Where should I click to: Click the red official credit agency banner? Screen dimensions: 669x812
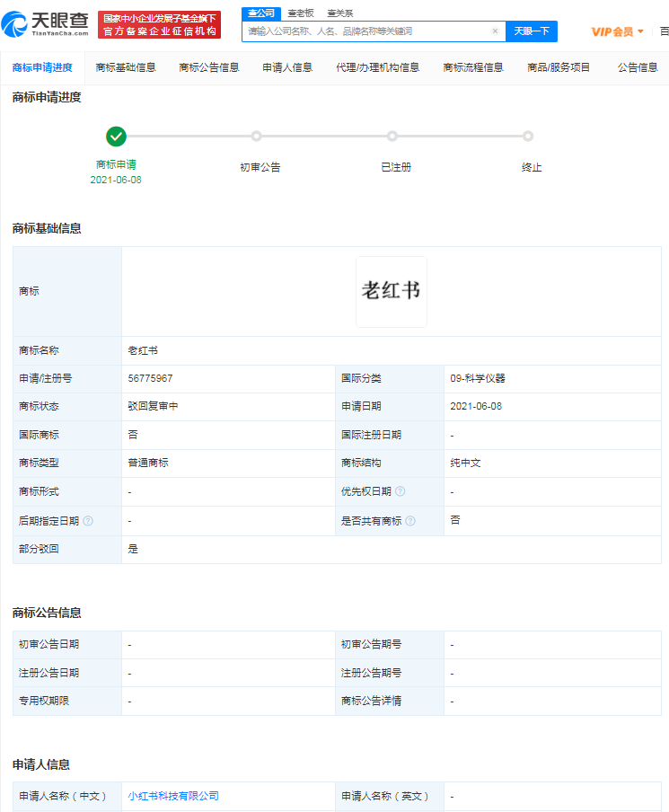160,25
